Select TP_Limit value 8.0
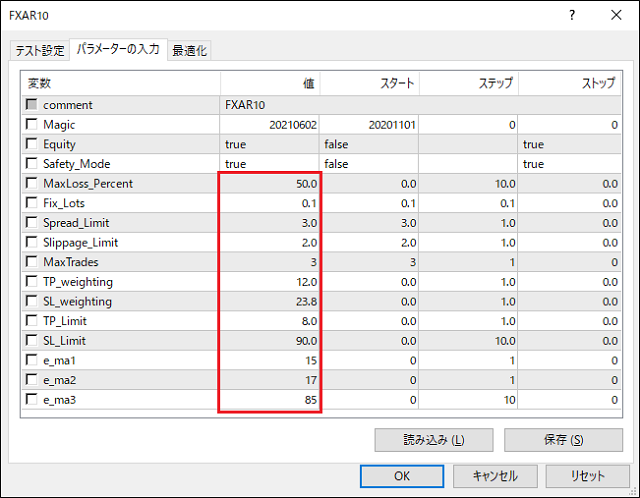Image resolution: width=640 pixels, height=498 pixels. pyautogui.click(x=270, y=321)
